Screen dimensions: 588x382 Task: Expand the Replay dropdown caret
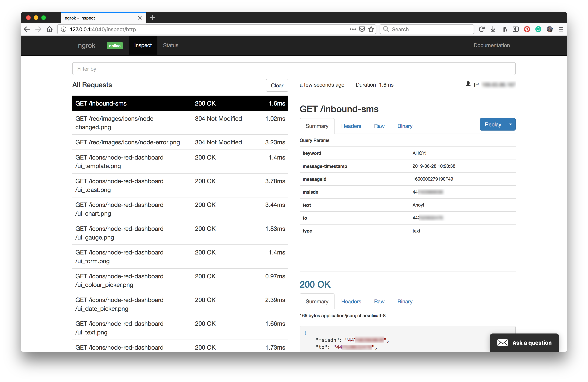tap(511, 124)
